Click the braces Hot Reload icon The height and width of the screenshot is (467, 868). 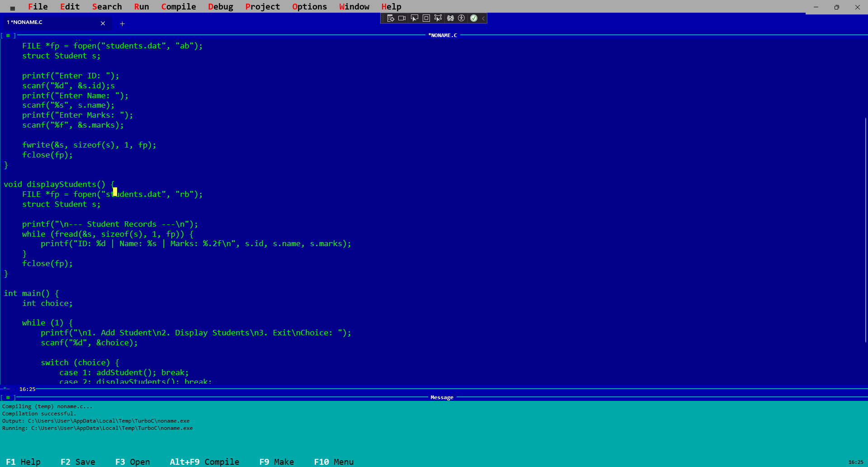coord(450,18)
